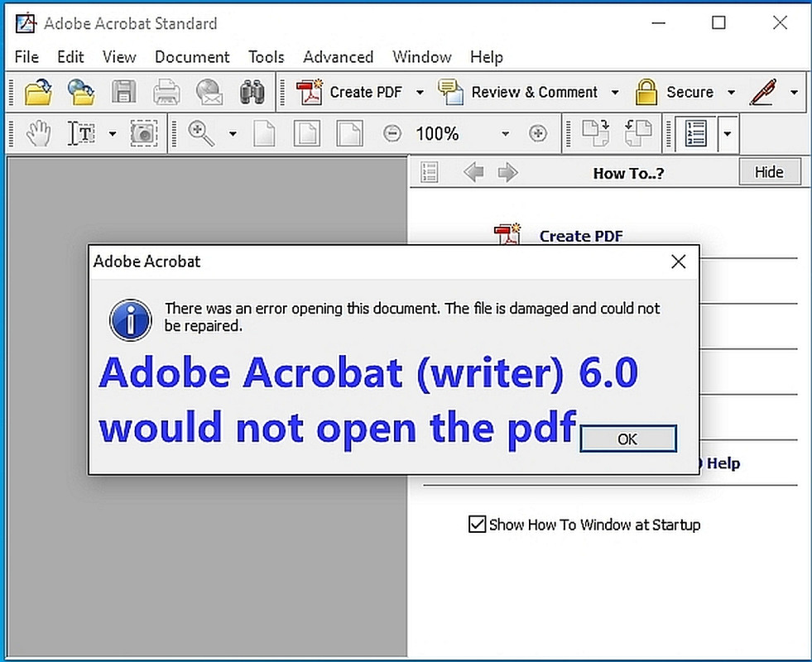Click the How To list icon in toolbar
The image size is (812, 662).
tap(695, 133)
